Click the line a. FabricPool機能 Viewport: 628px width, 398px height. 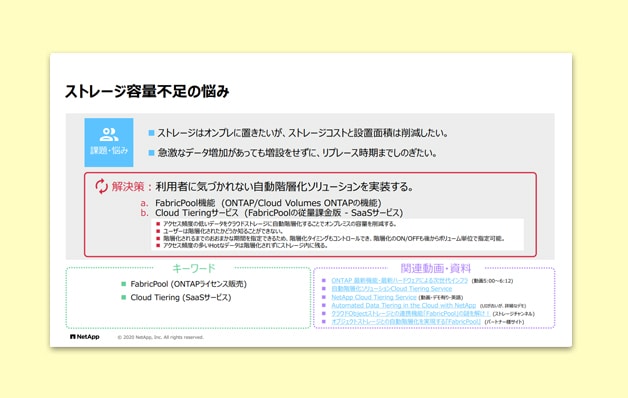(x=261, y=203)
